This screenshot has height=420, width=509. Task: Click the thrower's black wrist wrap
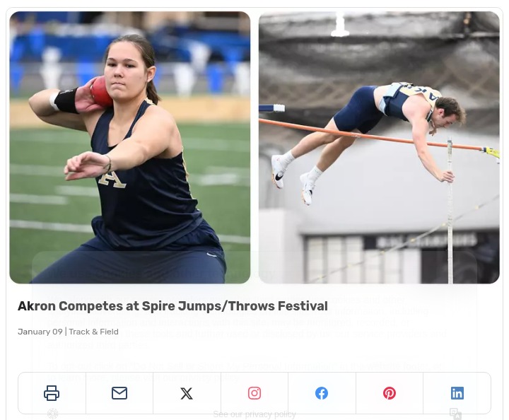click(x=67, y=100)
